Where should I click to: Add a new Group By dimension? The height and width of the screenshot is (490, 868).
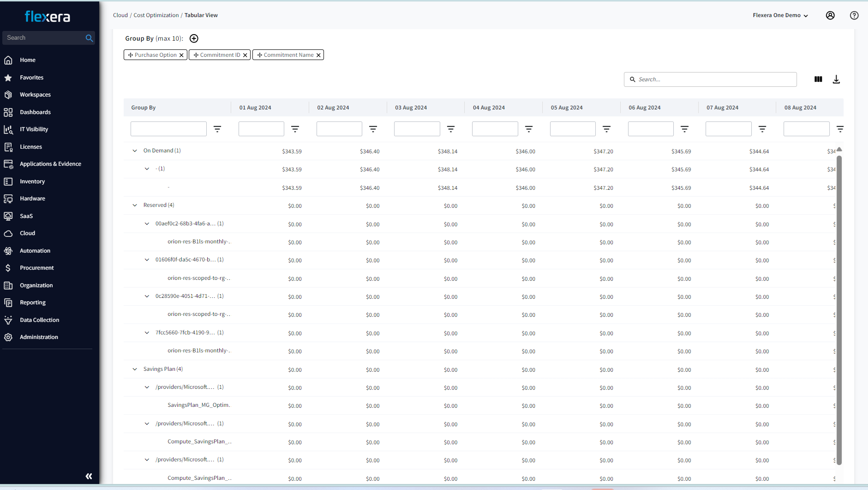point(194,38)
